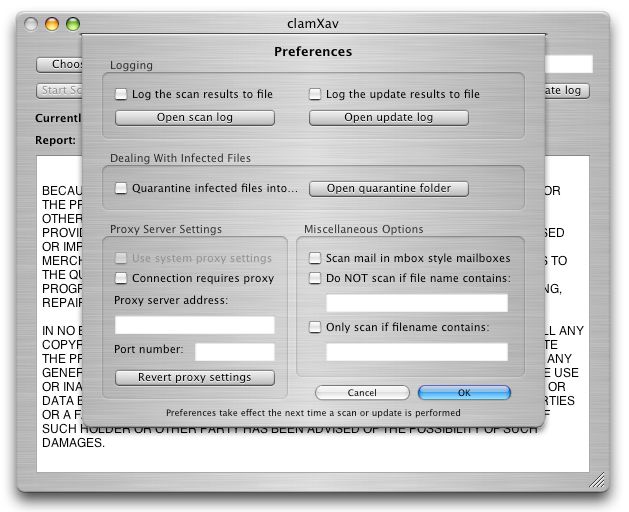This screenshot has height=512, width=629.
Task: Click the Open scan log button
Action: pos(195,118)
